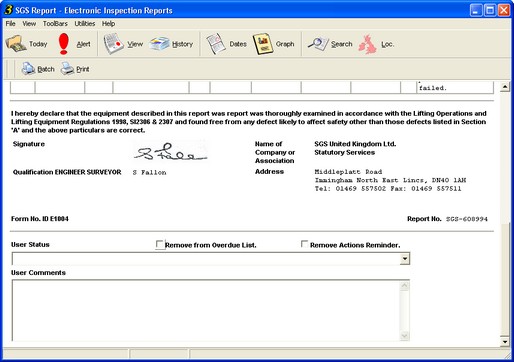Click the 'Middleplatt Road' address line
This screenshot has height=362, width=514.
[x=348, y=172]
